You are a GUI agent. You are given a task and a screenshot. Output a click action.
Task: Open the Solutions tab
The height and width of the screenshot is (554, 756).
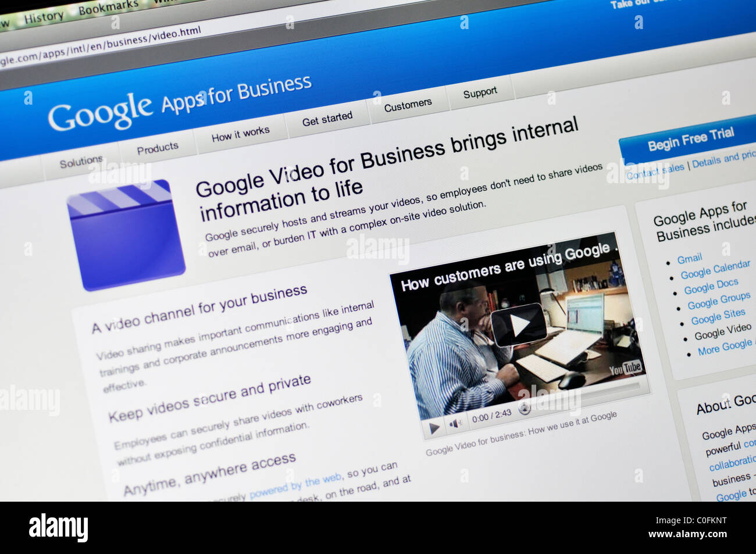[81, 162]
